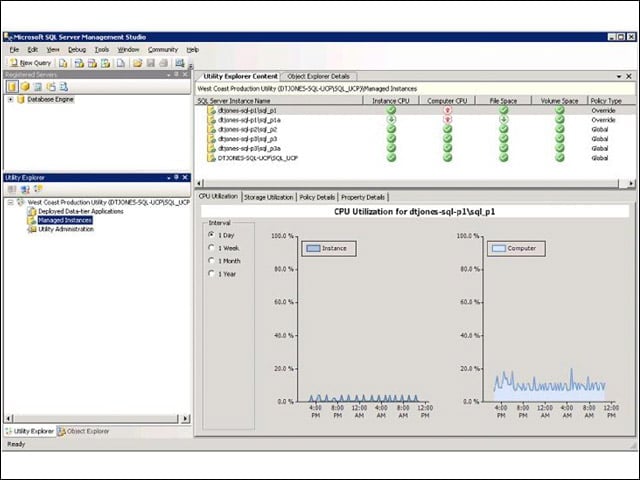This screenshot has height=480, width=640.
Task: Sort by Instance CPU column header
Action: 391,100
